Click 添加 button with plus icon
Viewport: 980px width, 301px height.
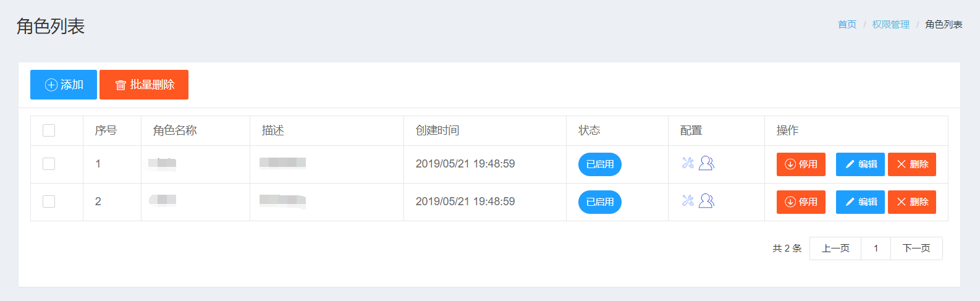pos(64,85)
